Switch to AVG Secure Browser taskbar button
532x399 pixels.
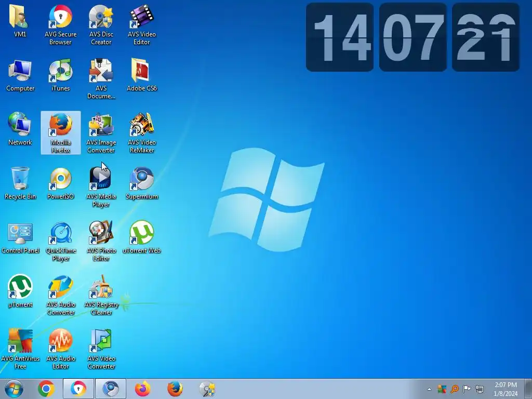pos(78,389)
